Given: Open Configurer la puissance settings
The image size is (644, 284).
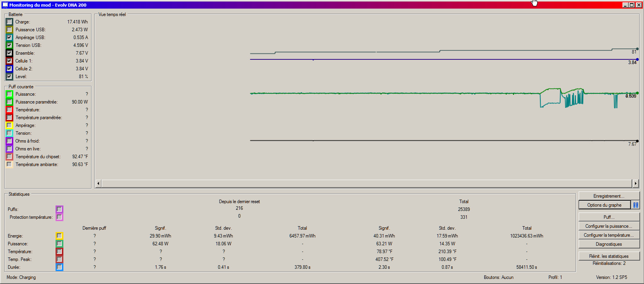Looking at the screenshot, I should pyautogui.click(x=608, y=226).
